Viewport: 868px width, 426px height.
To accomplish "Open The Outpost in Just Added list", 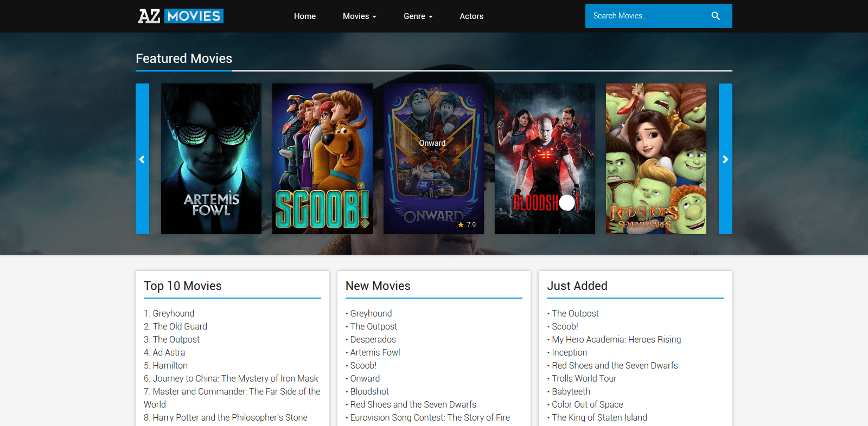I will (576, 313).
